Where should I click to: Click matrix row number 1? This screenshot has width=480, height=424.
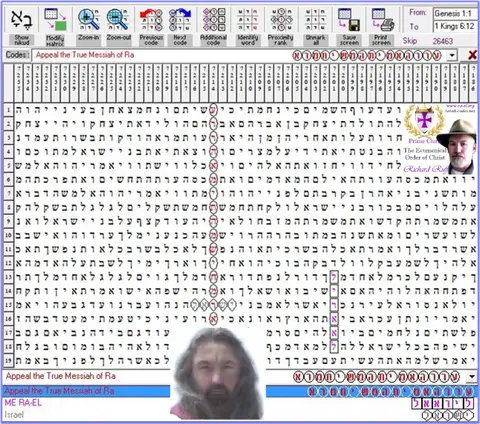8,110
